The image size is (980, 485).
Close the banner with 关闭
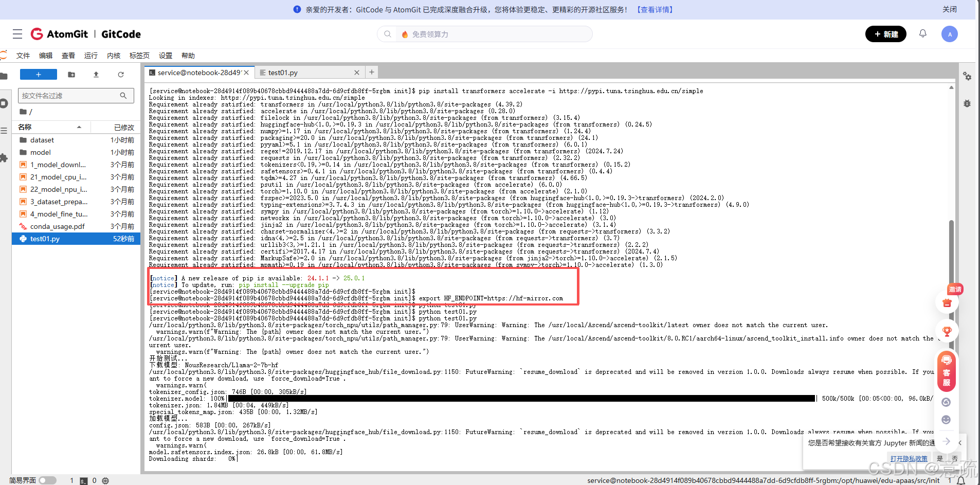tap(950, 9)
